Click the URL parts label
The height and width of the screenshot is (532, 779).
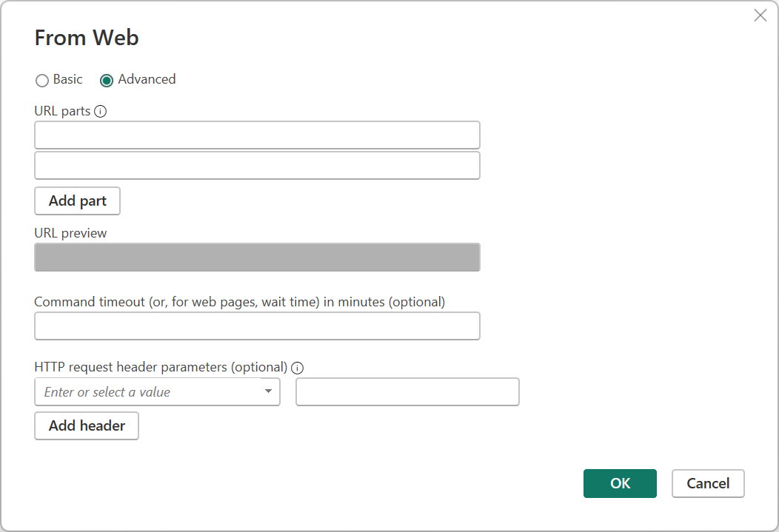63,110
